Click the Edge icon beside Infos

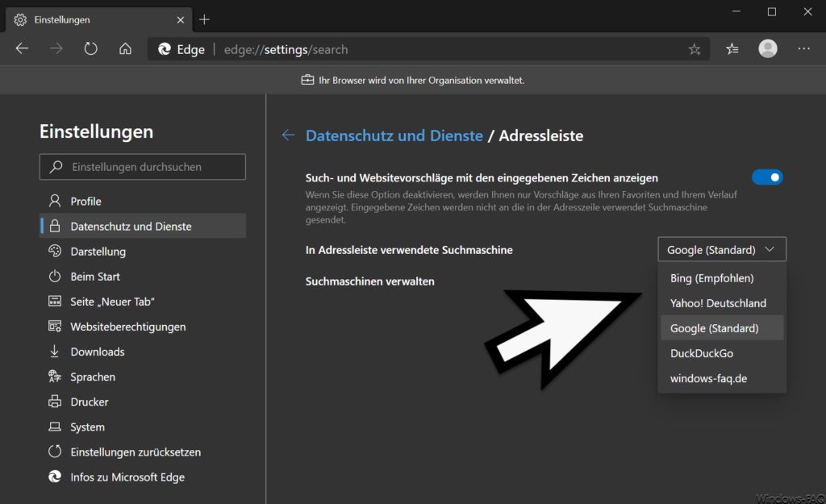pyautogui.click(x=55, y=477)
